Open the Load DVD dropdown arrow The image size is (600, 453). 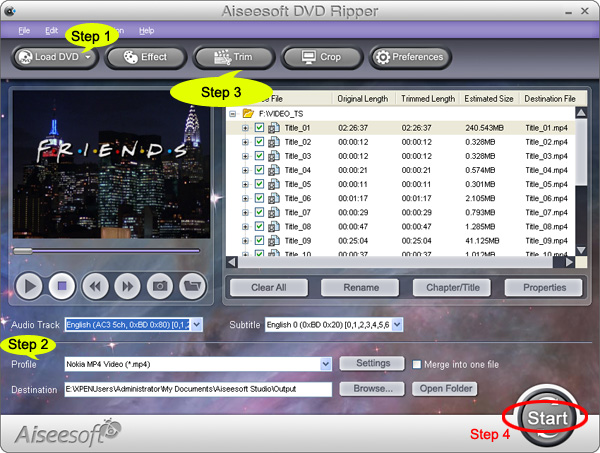88,57
